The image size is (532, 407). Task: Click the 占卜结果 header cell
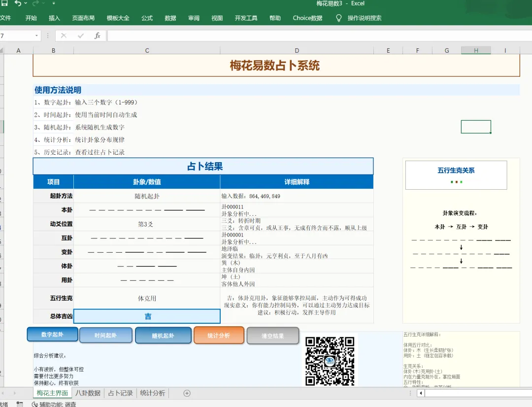(203, 167)
